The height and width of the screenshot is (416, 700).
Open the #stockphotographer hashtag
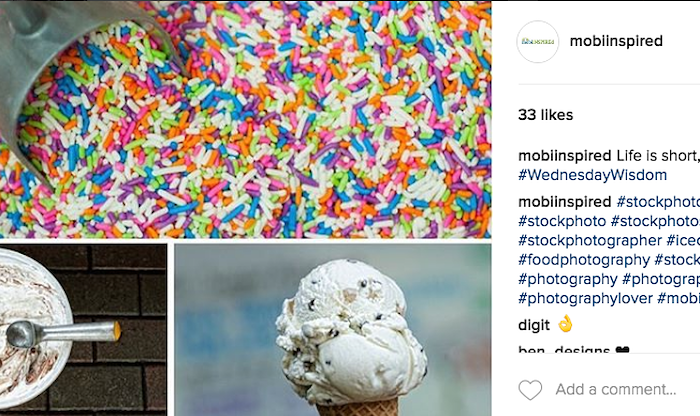pos(590,241)
